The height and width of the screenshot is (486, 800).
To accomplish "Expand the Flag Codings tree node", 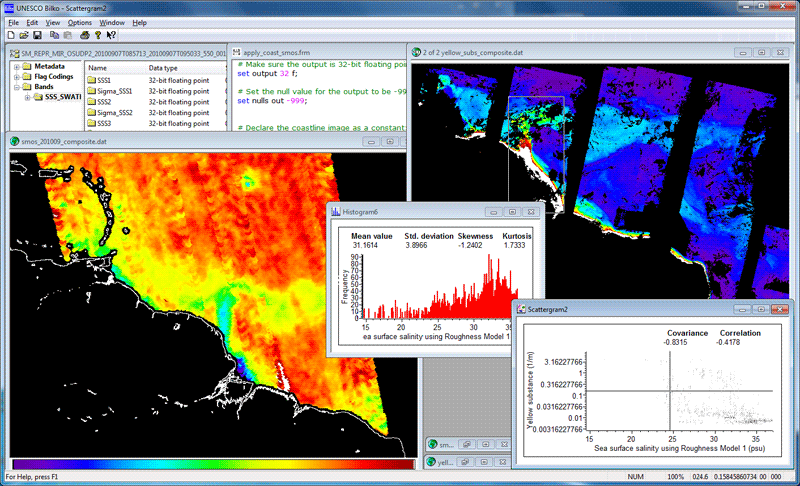I will click(17, 77).
